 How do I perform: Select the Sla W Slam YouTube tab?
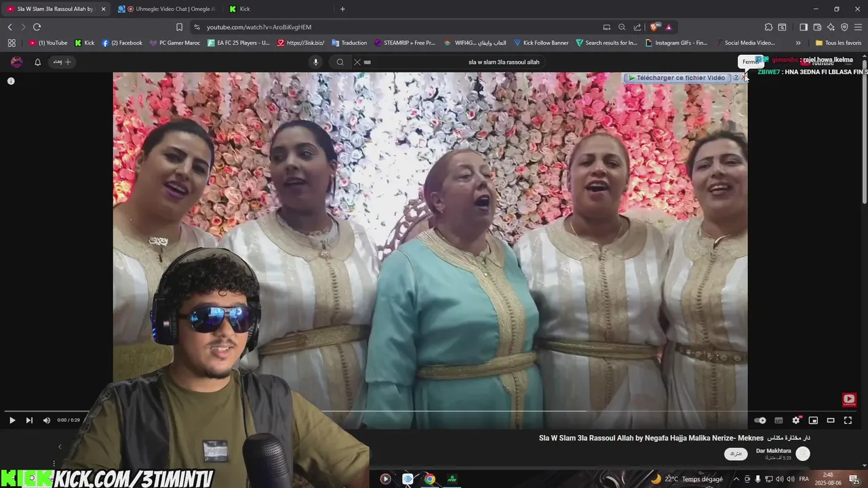[54, 9]
